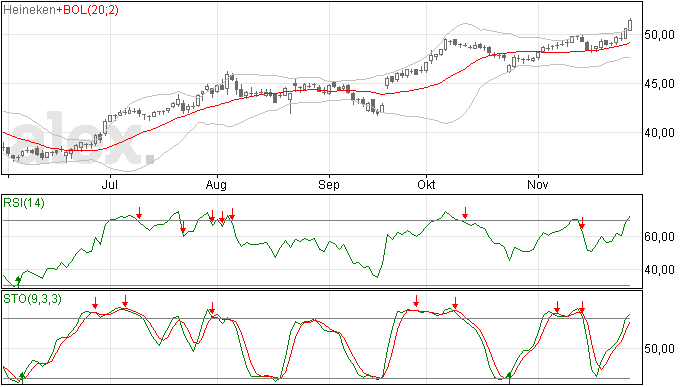Click the RSI(14) panel label
Screen dimensions: 690x387
pyautogui.click(x=24, y=203)
